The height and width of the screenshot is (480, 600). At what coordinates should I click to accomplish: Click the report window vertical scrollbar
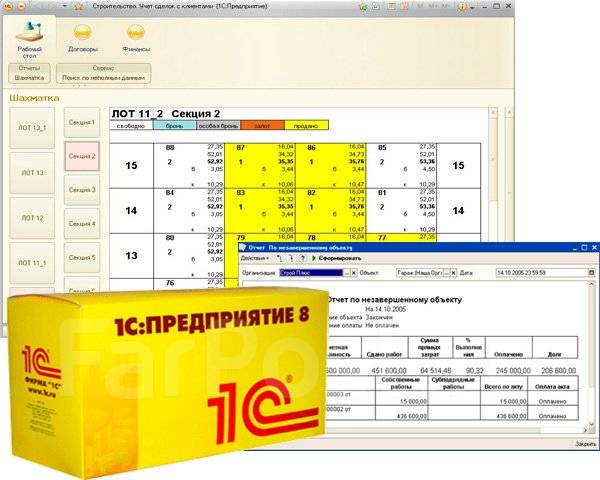point(592,354)
